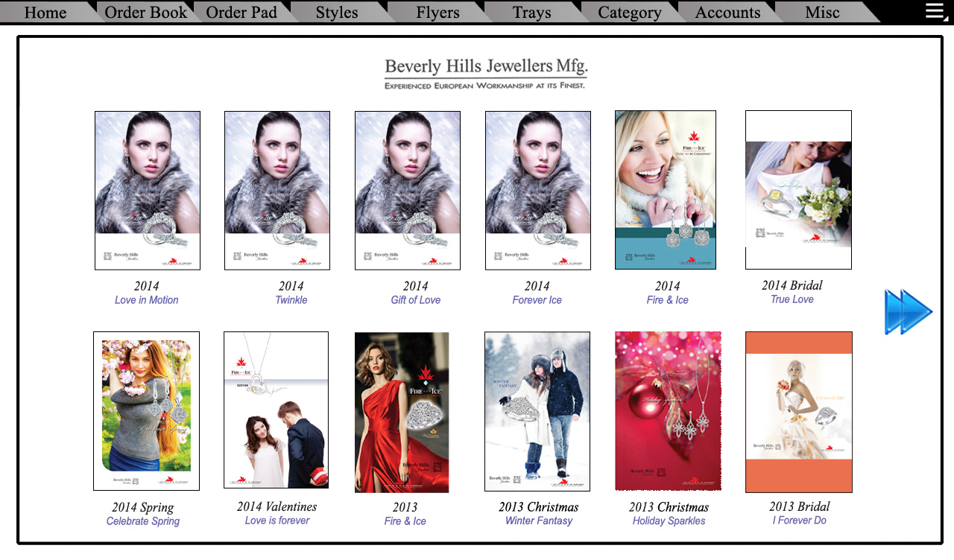Go to the Accounts tab
The image size is (954, 560).
click(728, 12)
